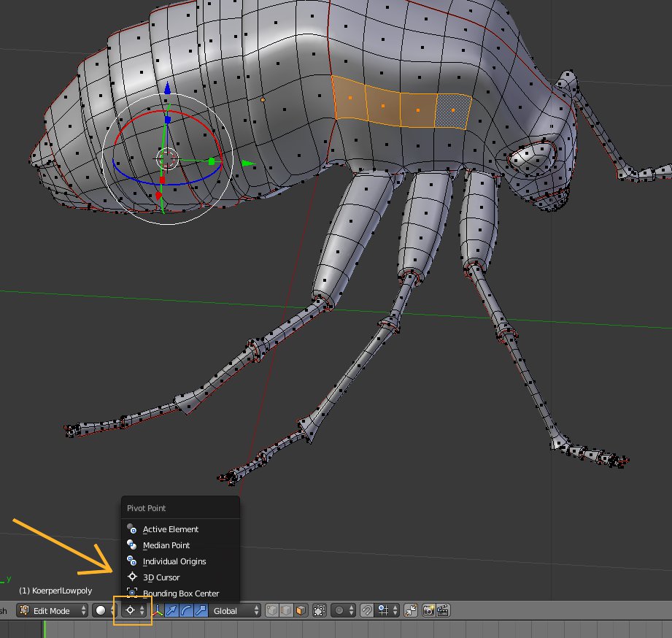Toggle limit selection to visible
This screenshot has height=638, width=672.
[319, 610]
